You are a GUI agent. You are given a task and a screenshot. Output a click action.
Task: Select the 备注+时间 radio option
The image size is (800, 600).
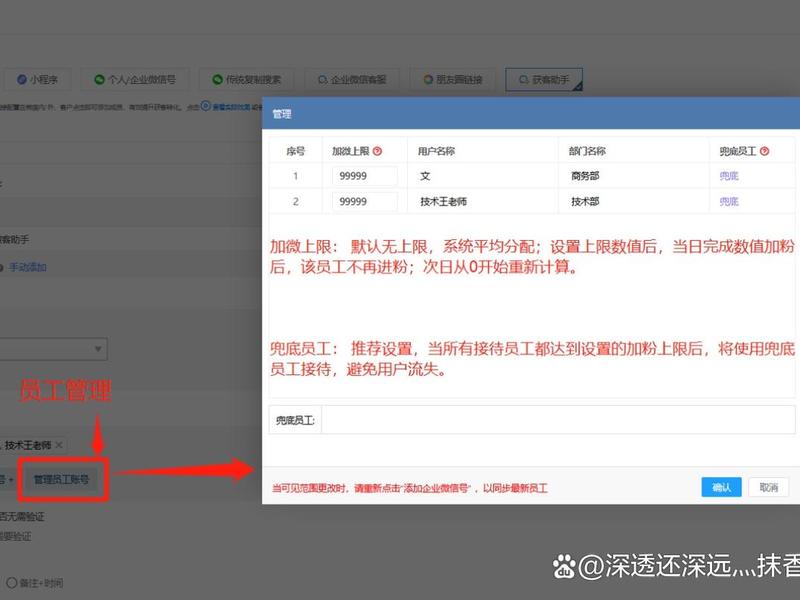(35, 583)
